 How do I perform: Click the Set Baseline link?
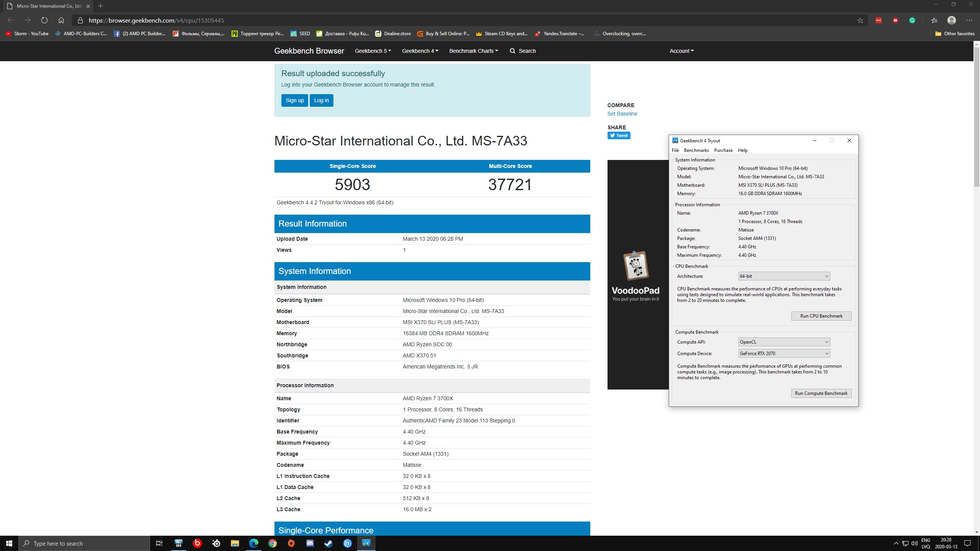pos(622,114)
